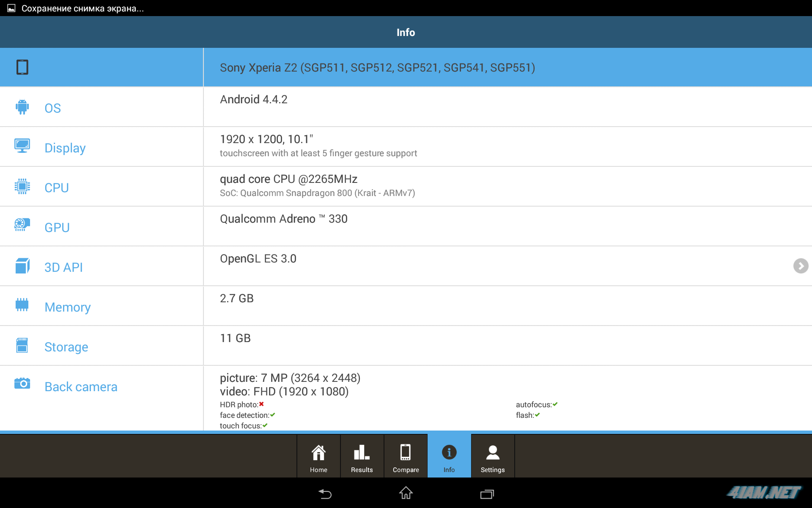Tap the Android recent apps button
Screen dimensions: 812x508
click(x=487, y=494)
